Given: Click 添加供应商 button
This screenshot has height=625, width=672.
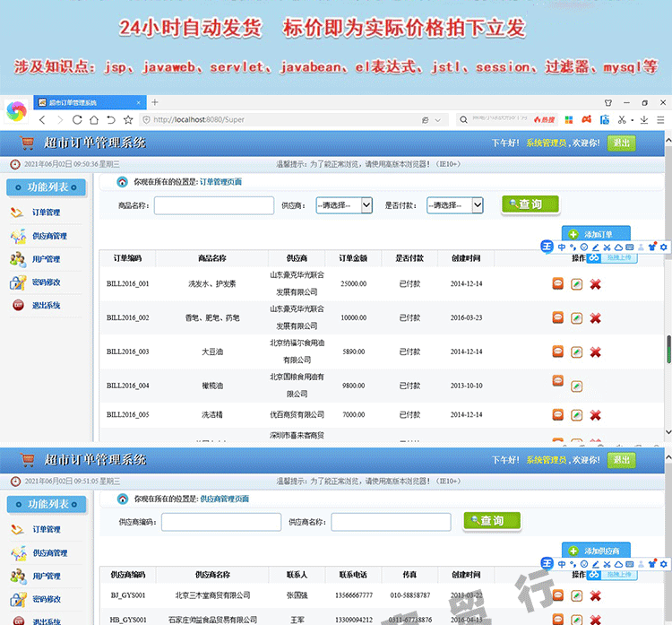Looking at the screenshot, I should click(596, 551).
